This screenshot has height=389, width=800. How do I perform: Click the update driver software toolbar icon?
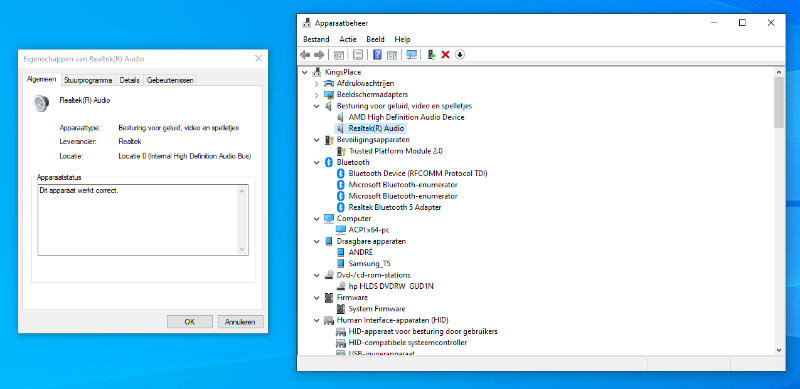pyautogui.click(x=432, y=55)
